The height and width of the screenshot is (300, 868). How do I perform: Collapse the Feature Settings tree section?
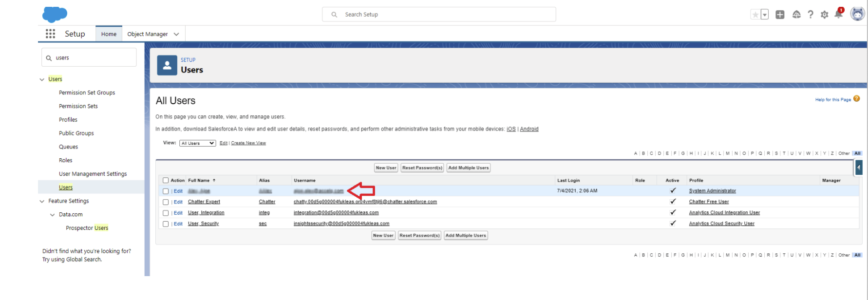42,201
